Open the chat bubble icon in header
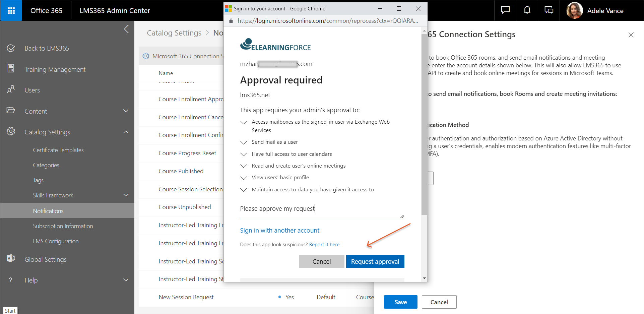The width and height of the screenshot is (644, 314). click(x=505, y=10)
